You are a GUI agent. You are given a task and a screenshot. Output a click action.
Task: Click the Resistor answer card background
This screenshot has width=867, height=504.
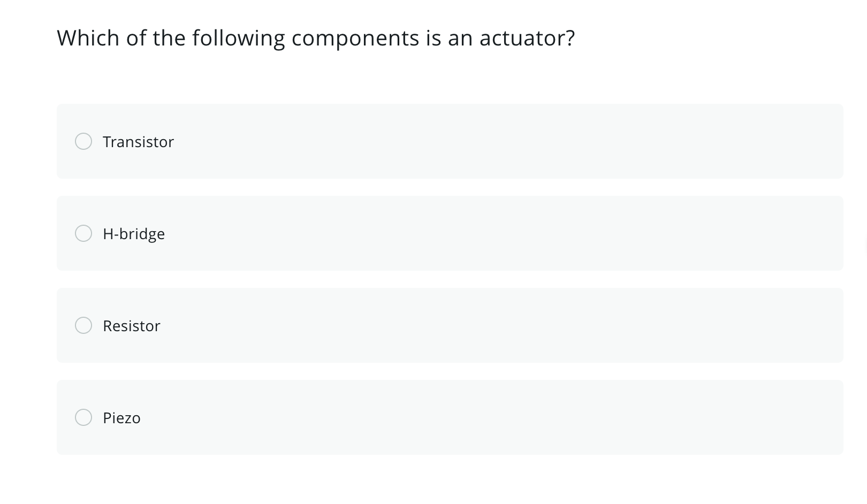[482, 325]
